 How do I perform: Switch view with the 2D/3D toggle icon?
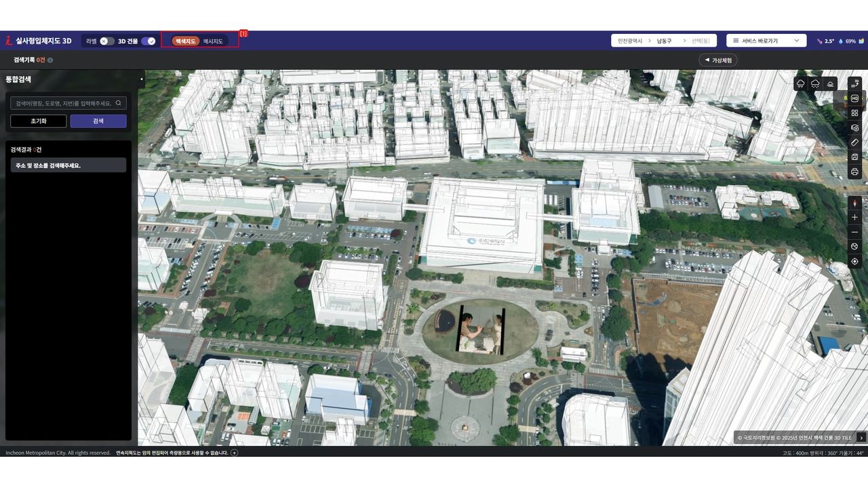(x=854, y=84)
